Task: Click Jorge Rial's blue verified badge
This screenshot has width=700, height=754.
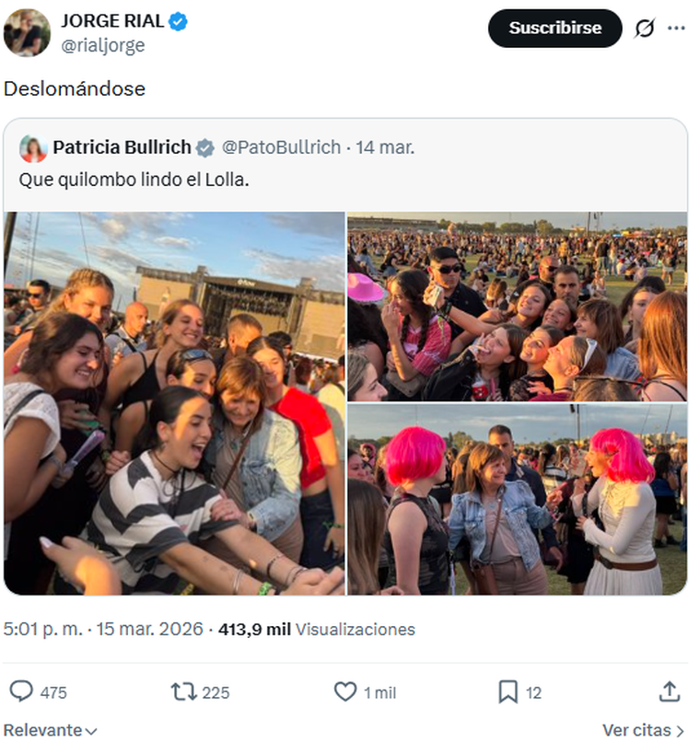Action: 179,22
